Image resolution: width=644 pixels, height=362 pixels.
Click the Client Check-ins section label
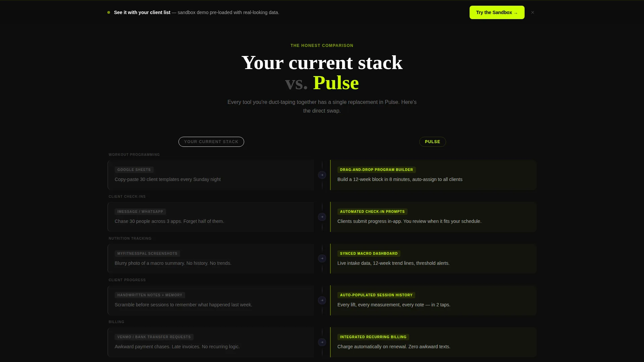[127, 197]
